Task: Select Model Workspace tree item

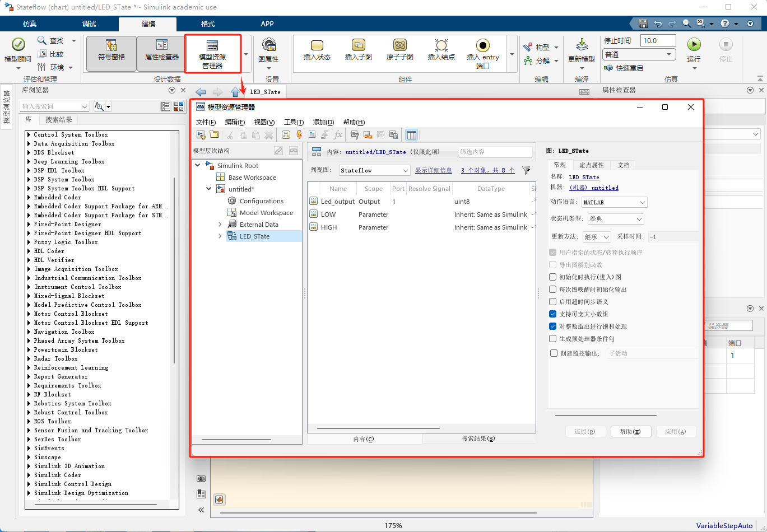Action: [266, 212]
